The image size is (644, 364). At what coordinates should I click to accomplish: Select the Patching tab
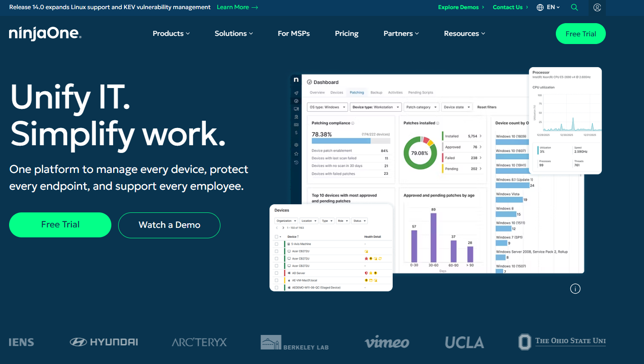click(357, 93)
